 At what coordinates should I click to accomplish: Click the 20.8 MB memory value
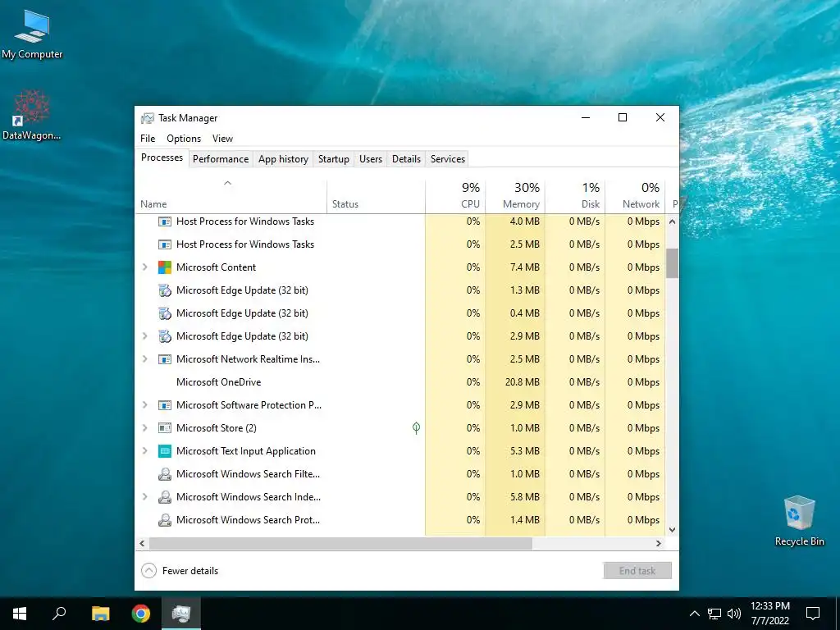522,382
